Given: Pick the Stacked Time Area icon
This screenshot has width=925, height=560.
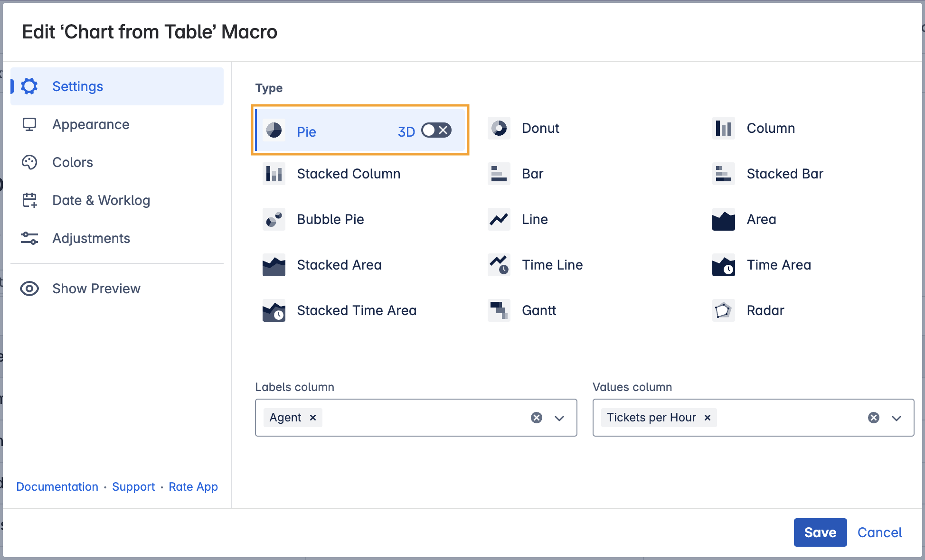Looking at the screenshot, I should (274, 310).
